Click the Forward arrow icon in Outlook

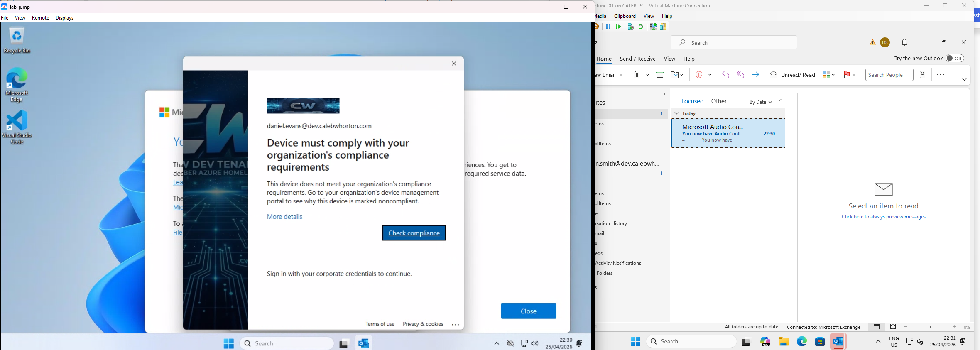[x=755, y=75]
